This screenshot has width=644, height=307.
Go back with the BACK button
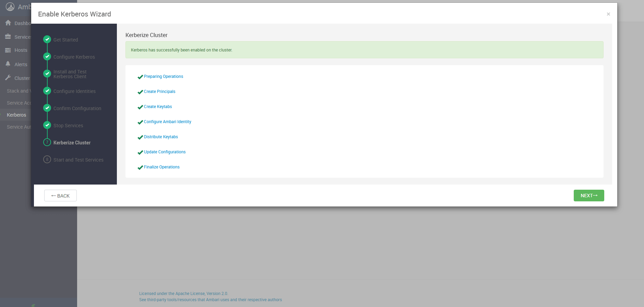point(60,196)
